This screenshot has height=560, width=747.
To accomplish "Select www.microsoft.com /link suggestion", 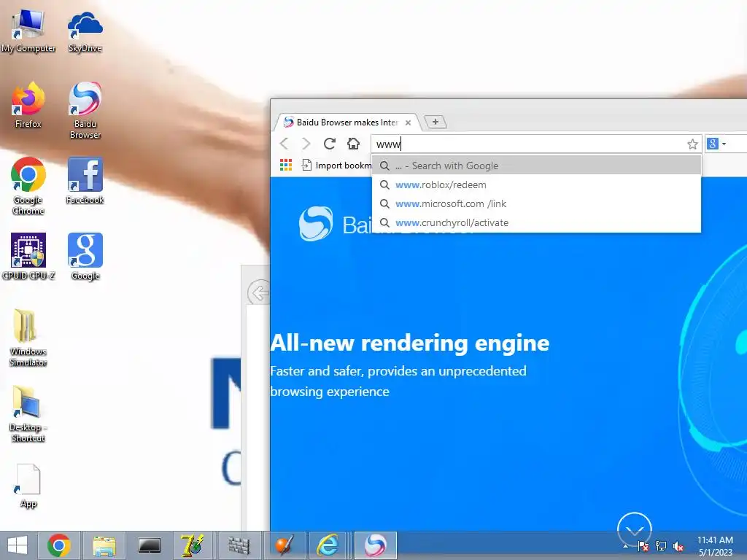I will click(x=536, y=204).
